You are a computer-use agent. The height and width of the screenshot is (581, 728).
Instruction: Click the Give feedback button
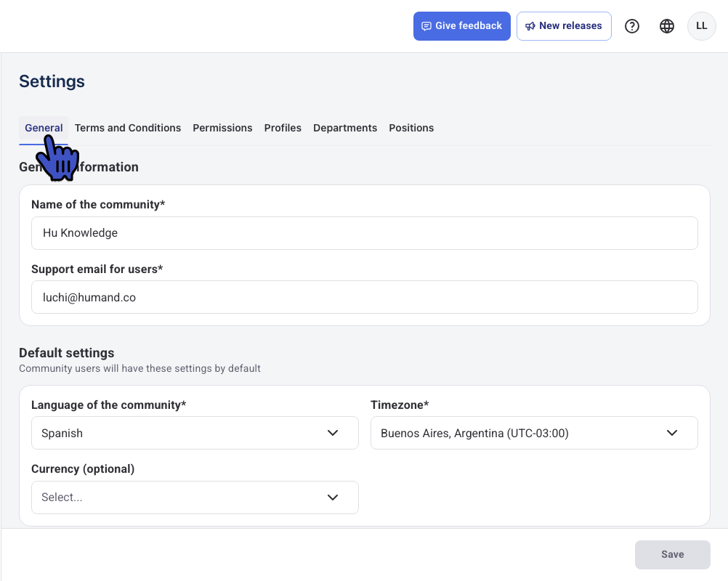coord(461,26)
